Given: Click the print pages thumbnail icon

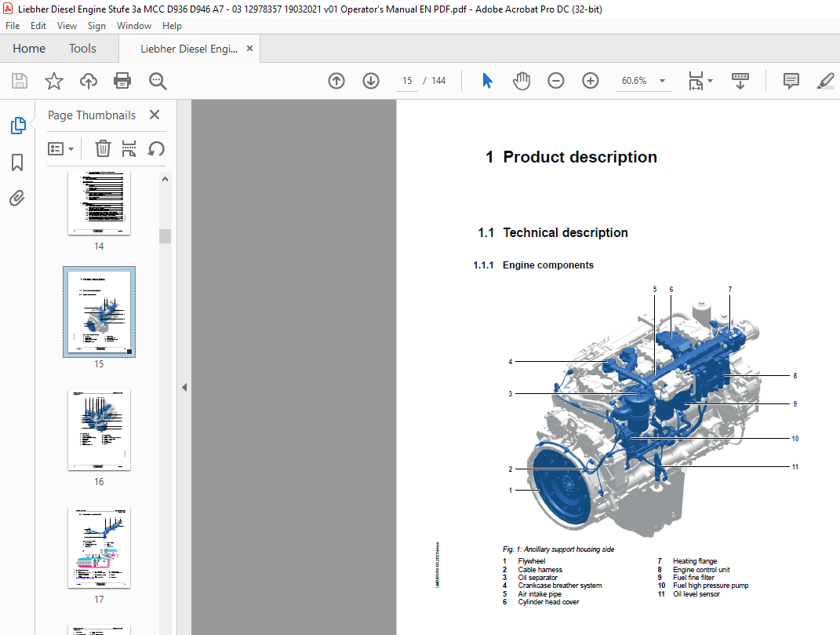Looking at the screenshot, I should (129, 148).
